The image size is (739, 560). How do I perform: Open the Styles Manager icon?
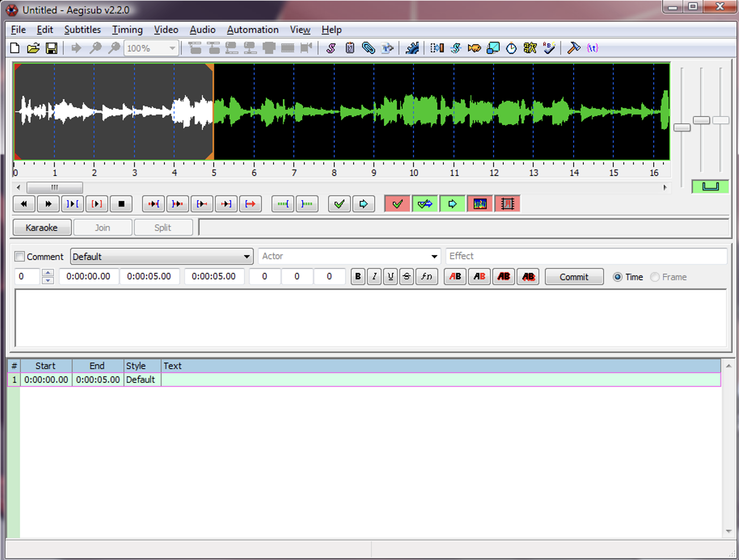coord(331,48)
